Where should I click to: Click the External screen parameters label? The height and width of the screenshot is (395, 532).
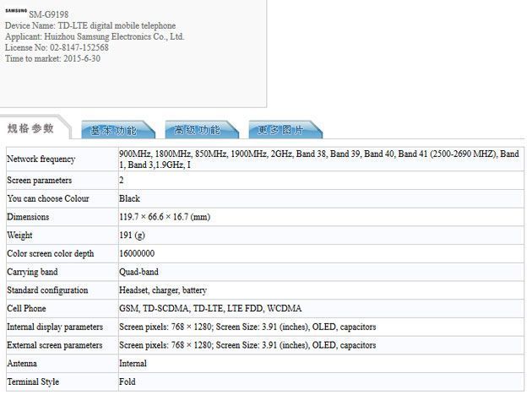[x=55, y=345]
